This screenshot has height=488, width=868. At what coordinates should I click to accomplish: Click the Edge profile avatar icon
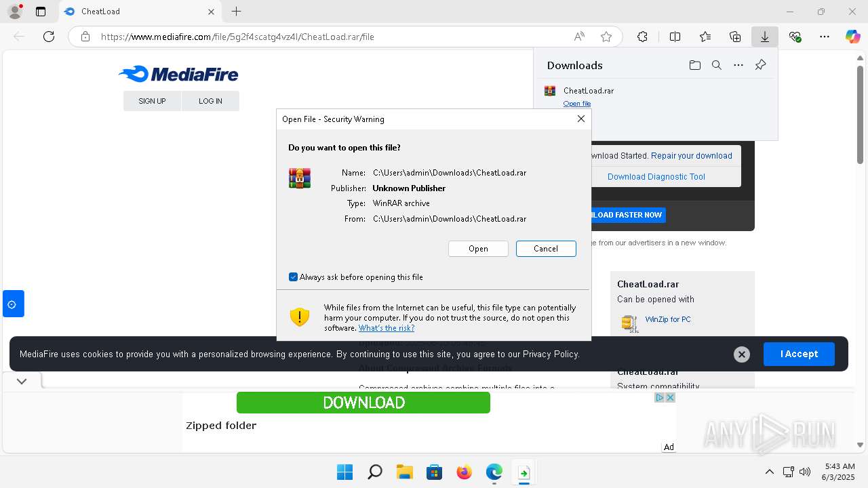tap(14, 12)
